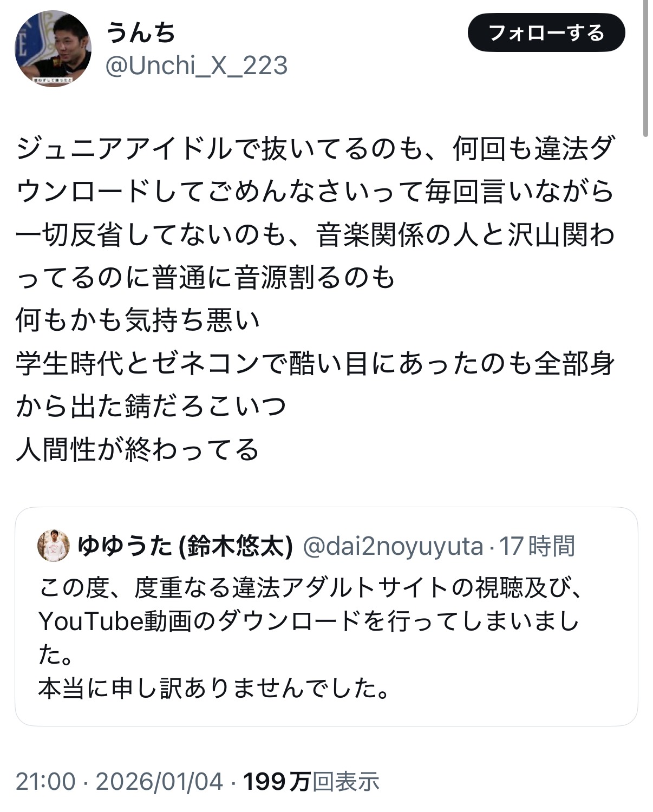Open the うんち display name link
653x812 pixels.
point(141,32)
